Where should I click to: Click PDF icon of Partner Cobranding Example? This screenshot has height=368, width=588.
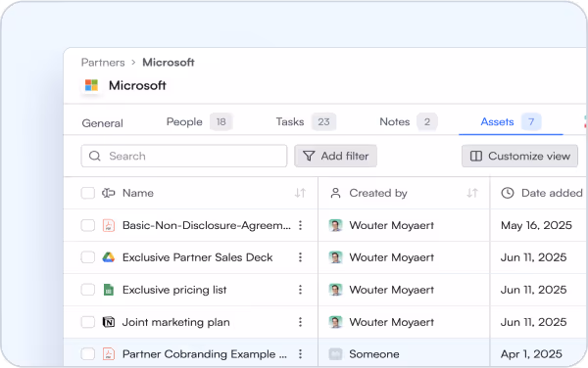pos(109,353)
